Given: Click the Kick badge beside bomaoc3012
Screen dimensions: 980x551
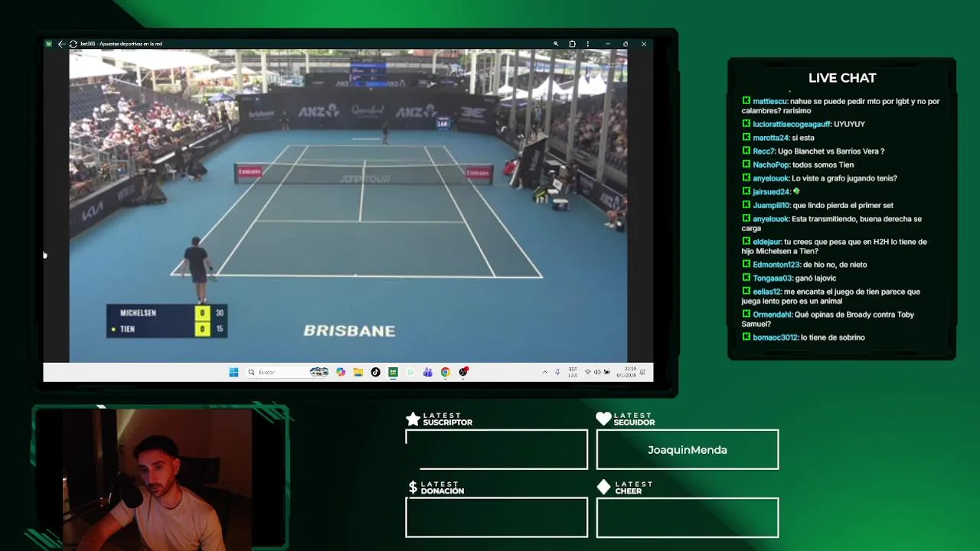Looking at the screenshot, I should pyautogui.click(x=746, y=337).
